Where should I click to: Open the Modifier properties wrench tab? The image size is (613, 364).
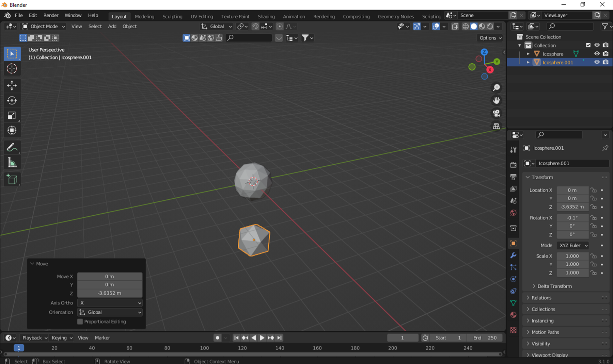point(514,255)
